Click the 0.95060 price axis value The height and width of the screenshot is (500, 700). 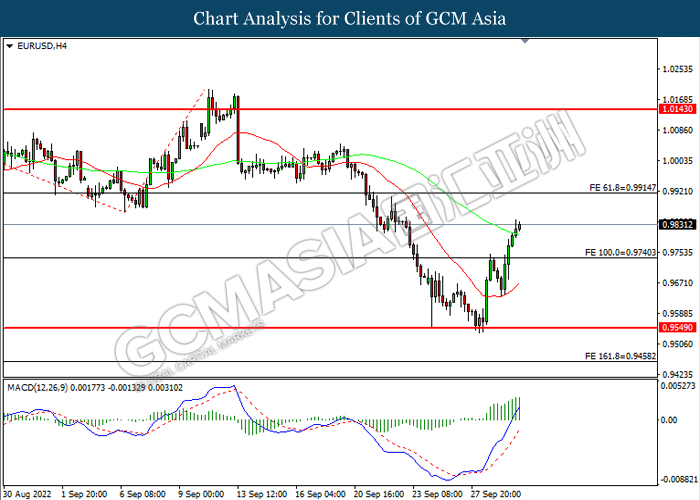click(x=678, y=344)
